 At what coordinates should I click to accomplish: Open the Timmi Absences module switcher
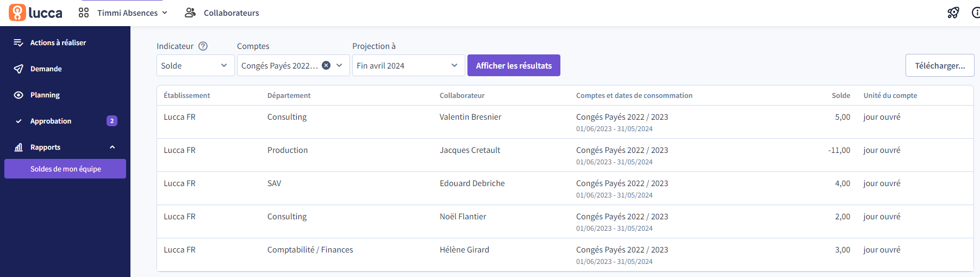pos(132,13)
